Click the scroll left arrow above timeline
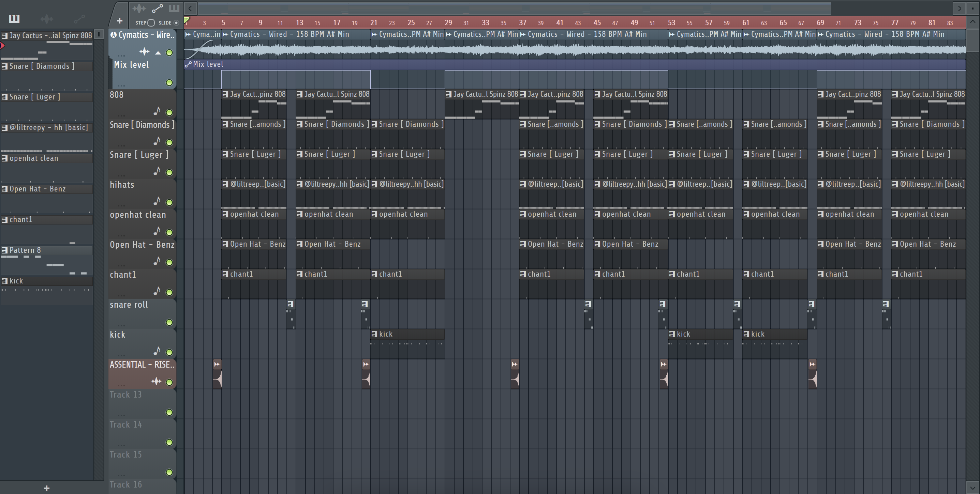The height and width of the screenshot is (494, 980). coord(190,8)
